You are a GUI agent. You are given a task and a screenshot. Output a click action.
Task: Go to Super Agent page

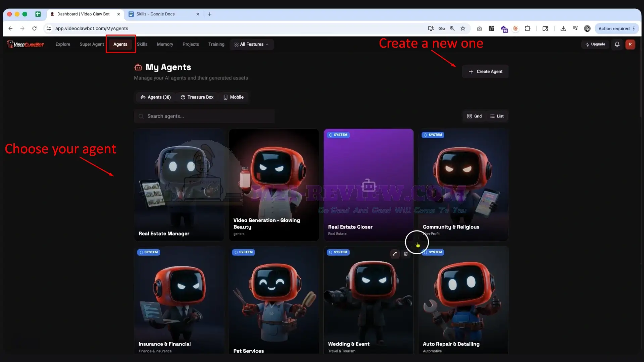[92, 44]
